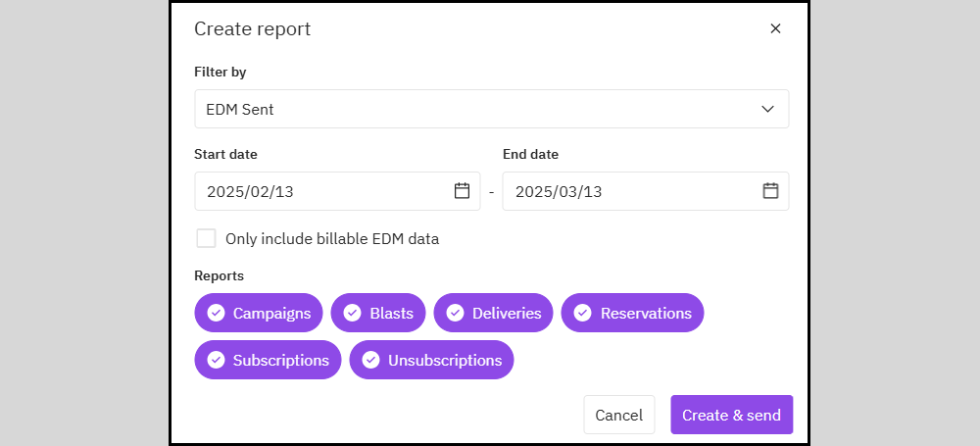Open the Start date calendar picker icon

click(x=462, y=191)
